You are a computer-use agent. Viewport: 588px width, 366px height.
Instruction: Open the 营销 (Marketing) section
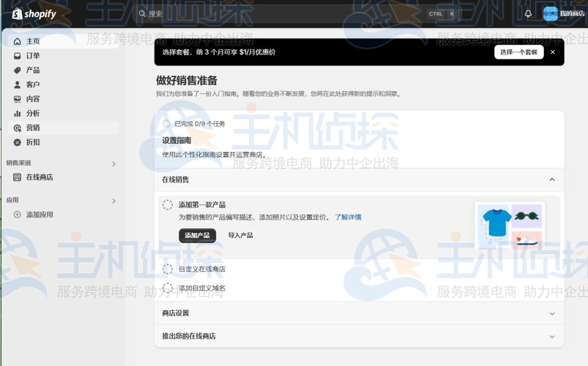coord(31,127)
